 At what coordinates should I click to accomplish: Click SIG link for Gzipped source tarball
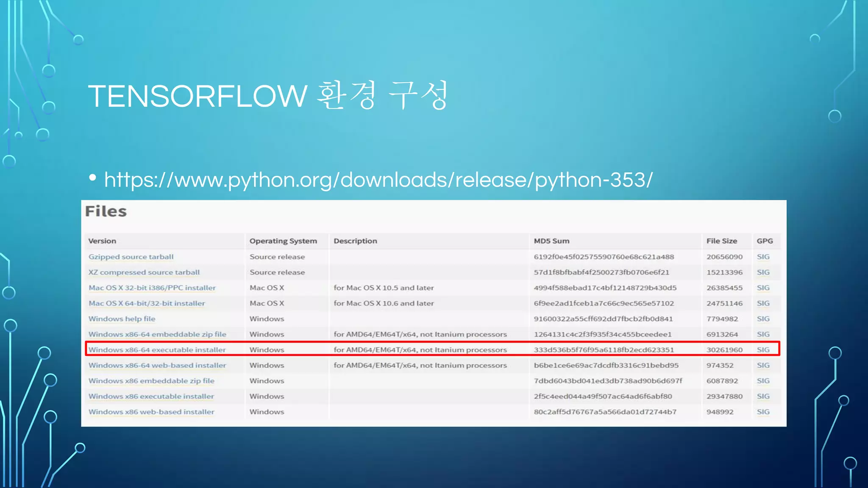763,257
